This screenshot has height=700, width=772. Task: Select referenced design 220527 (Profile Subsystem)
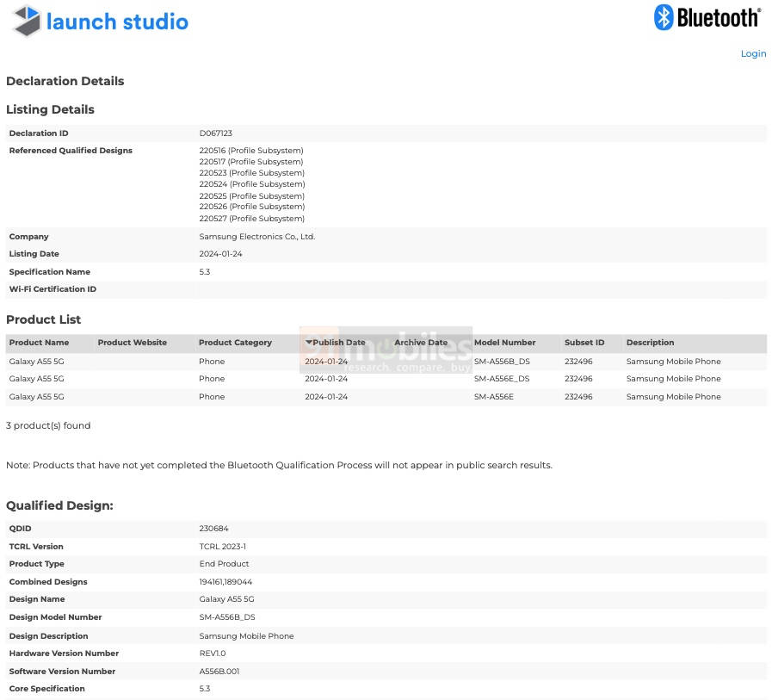click(251, 218)
